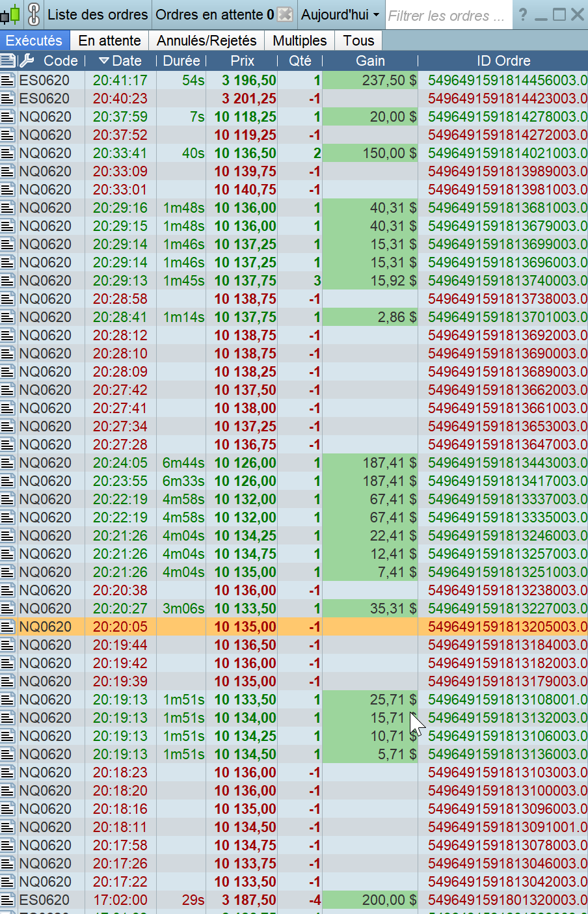Open details icon for order ending 13136003.0

[x=8, y=755]
